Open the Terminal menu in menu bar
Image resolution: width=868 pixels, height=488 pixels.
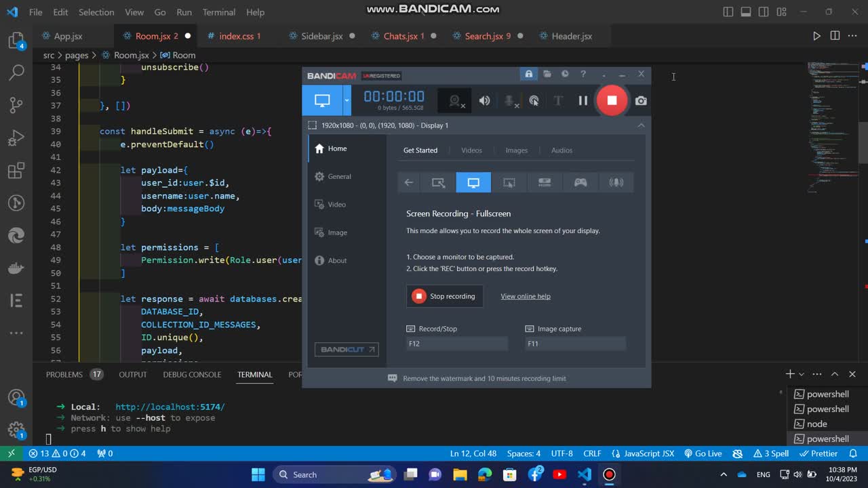(218, 12)
